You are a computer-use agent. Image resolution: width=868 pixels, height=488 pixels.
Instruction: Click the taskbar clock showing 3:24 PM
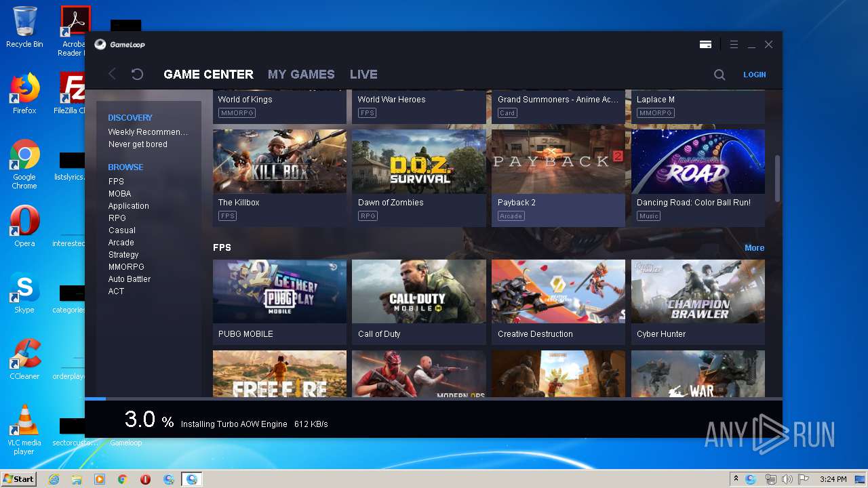pos(833,479)
